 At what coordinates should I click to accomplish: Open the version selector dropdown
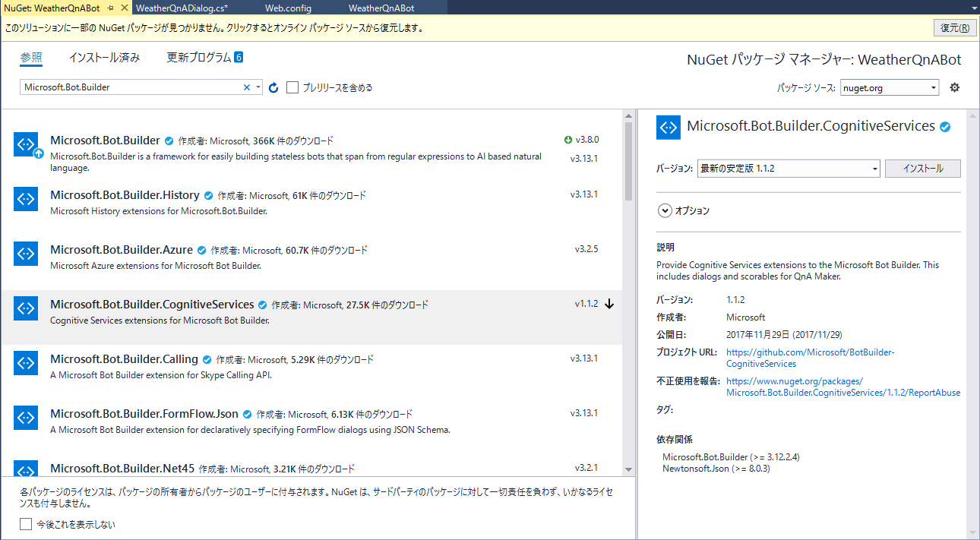(875, 169)
